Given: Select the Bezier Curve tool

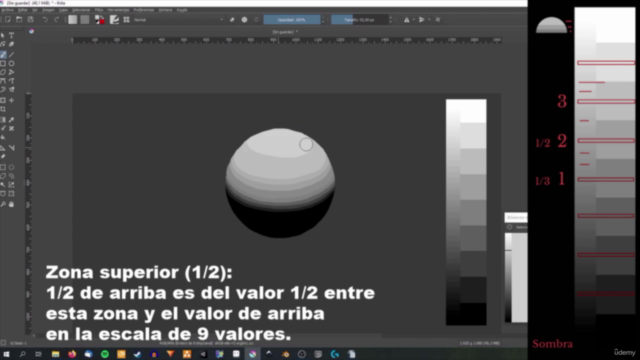Looking at the screenshot, I should (x=3, y=81).
